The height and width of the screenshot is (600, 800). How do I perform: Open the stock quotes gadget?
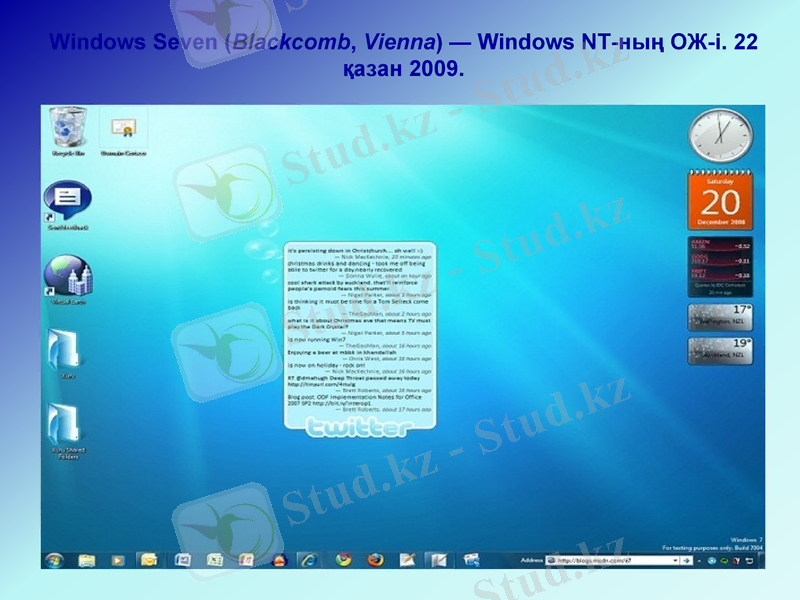point(720,265)
